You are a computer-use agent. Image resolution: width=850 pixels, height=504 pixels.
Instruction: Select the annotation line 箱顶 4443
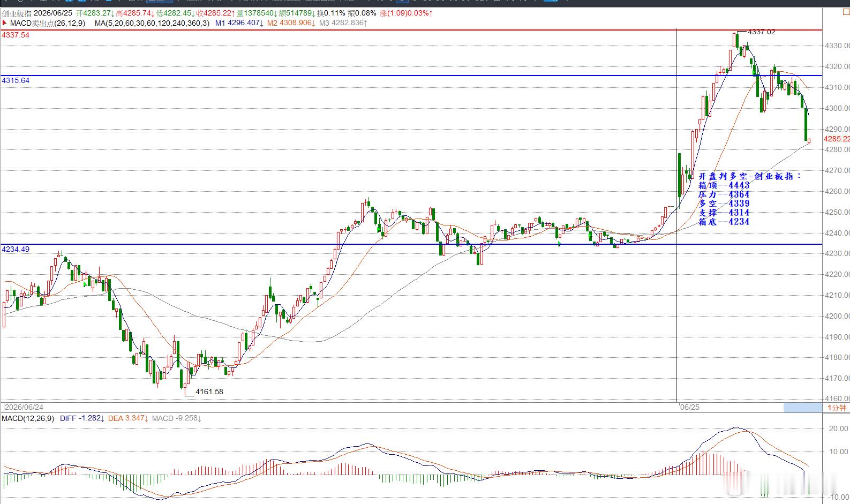click(724, 185)
